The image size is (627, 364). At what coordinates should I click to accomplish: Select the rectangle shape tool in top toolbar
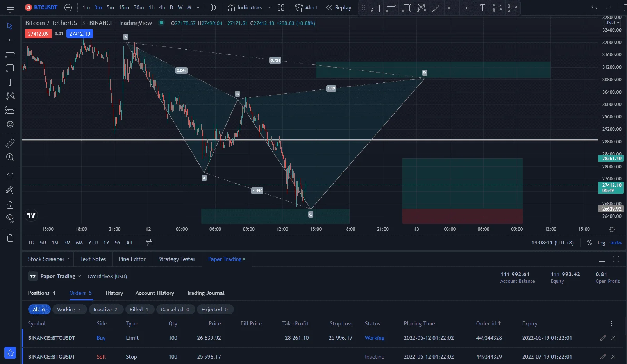point(406,7)
